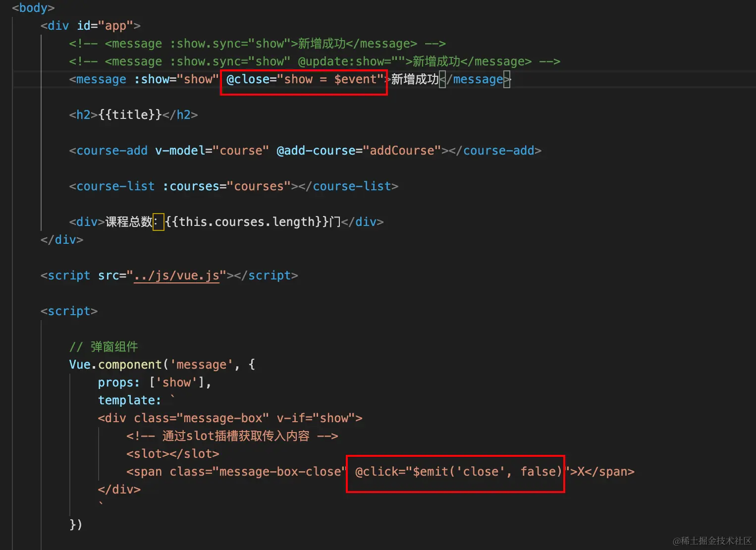Viewport: 756px width, 550px height.
Task: Click {{this.courses.length}} expression
Action: click(247, 222)
